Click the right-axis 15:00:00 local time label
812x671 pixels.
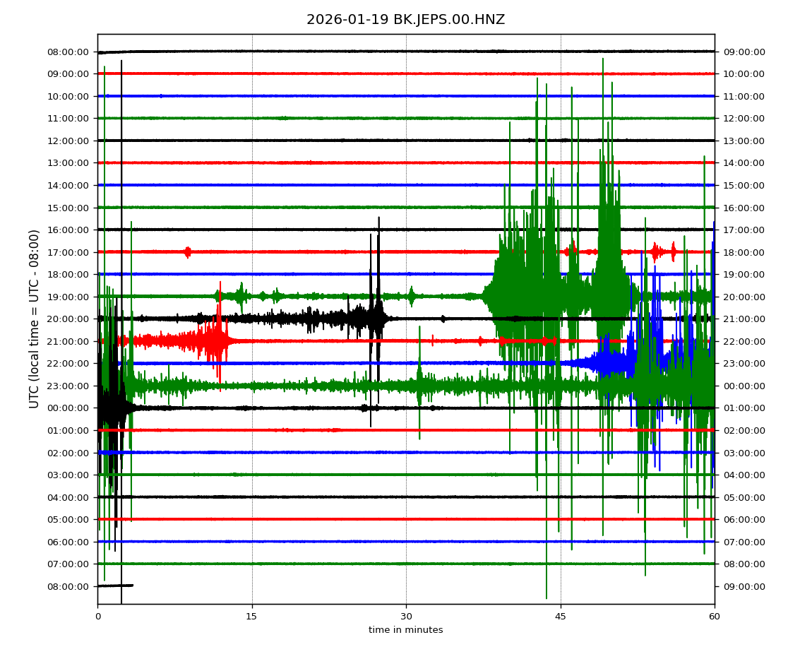pos(743,185)
